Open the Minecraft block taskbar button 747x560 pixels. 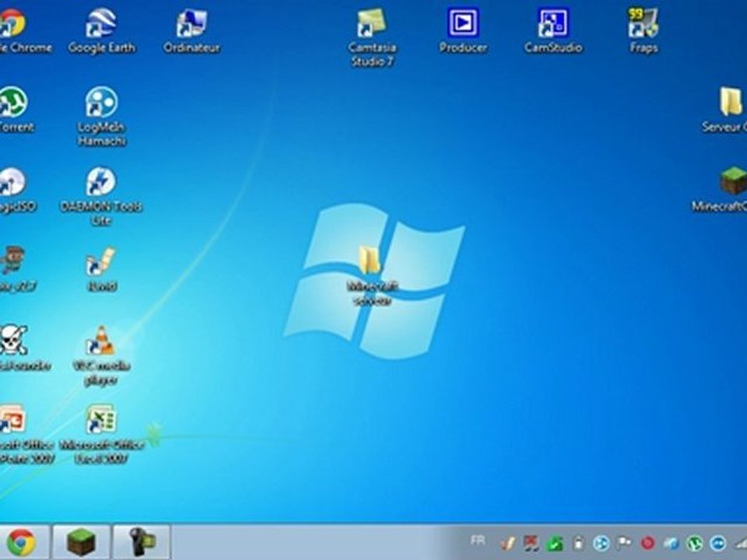(x=81, y=542)
